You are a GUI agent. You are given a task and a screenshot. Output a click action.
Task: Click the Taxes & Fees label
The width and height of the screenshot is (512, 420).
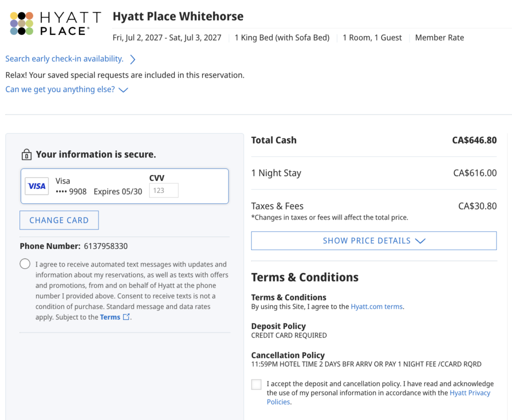tap(277, 206)
